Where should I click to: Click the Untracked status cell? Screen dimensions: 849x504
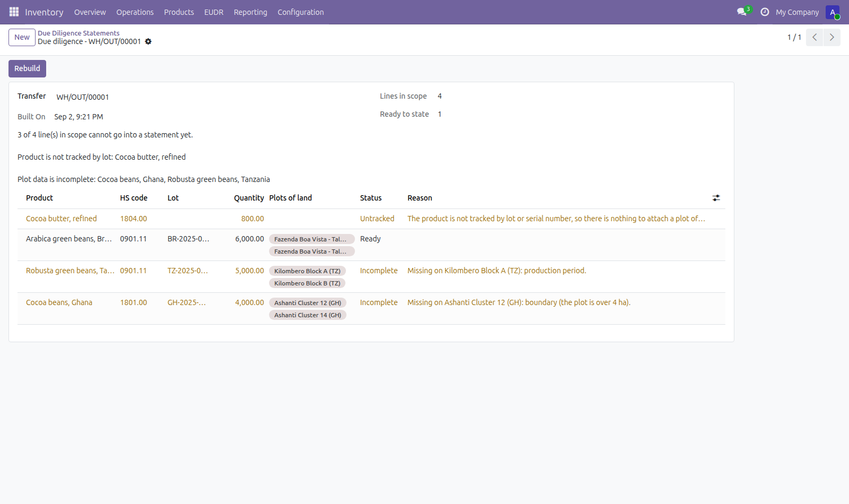pyautogui.click(x=377, y=219)
